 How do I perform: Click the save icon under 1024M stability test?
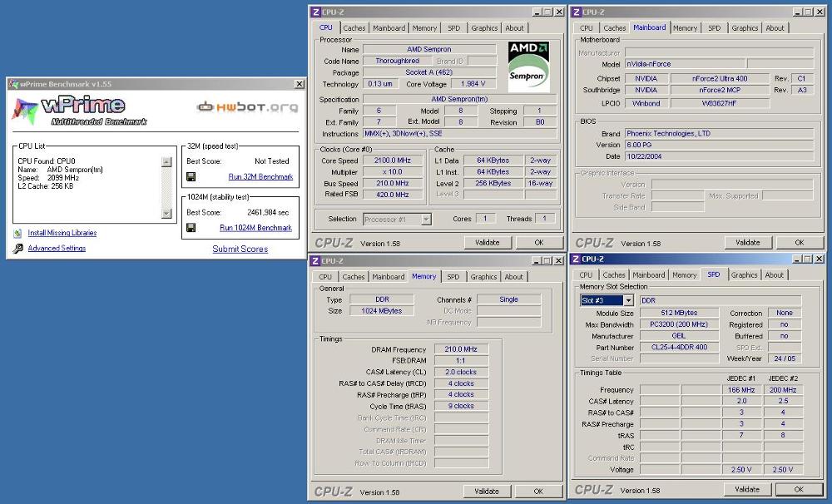click(x=191, y=228)
